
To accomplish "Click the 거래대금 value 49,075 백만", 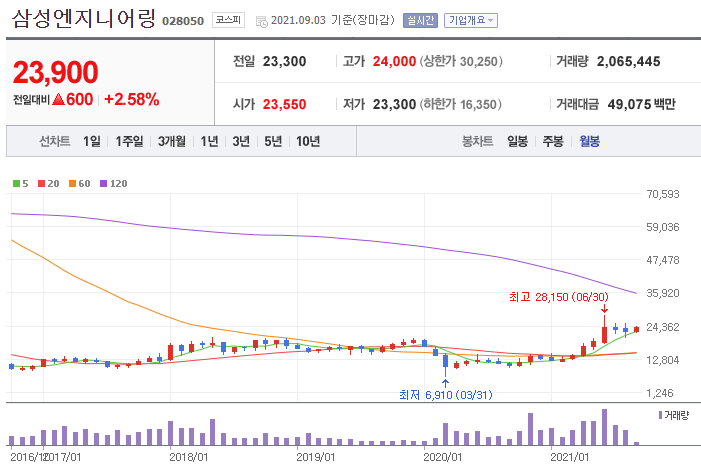I will point(642,104).
